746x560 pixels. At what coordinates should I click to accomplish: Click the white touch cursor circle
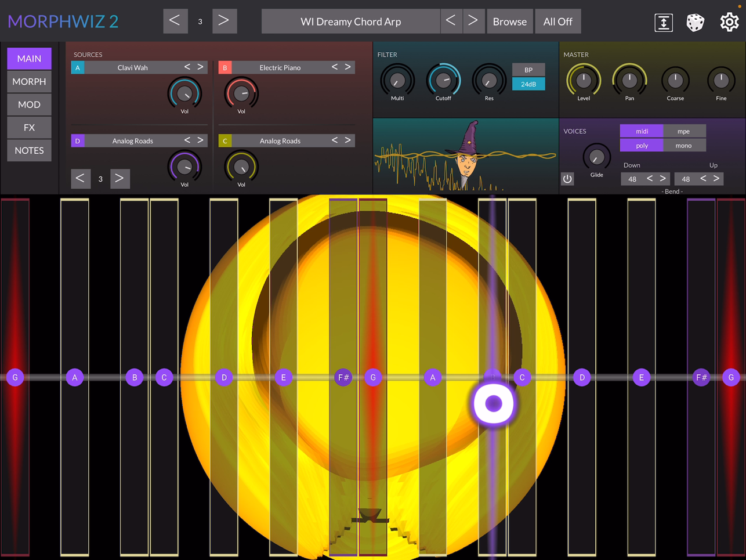494,403
